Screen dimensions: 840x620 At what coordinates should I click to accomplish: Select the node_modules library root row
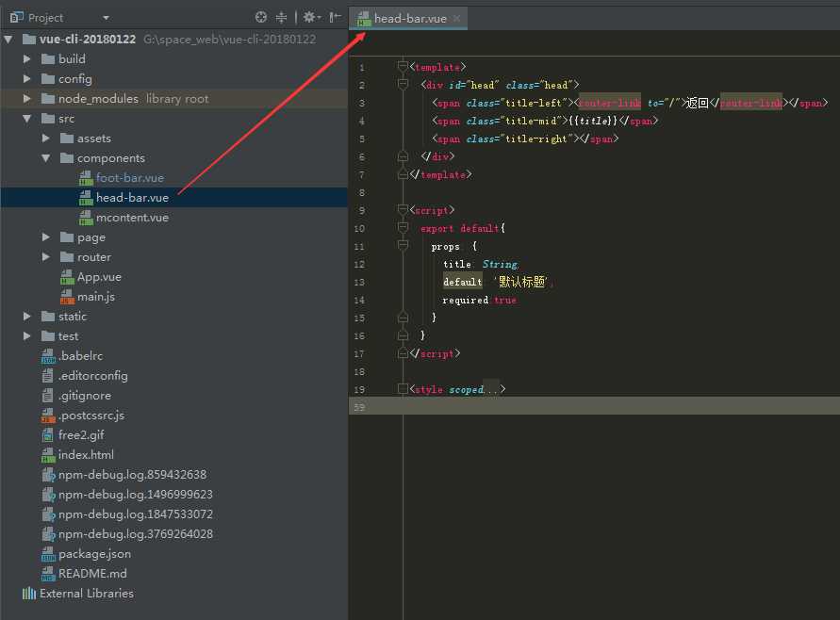point(174,99)
